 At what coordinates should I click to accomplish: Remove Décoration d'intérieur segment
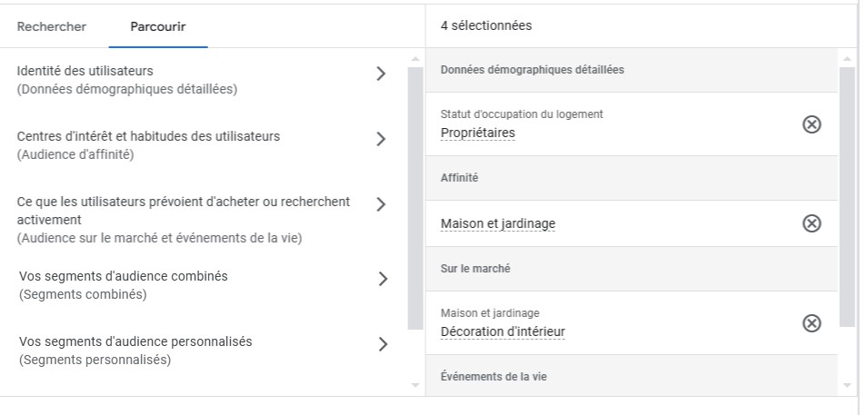(812, 323)
